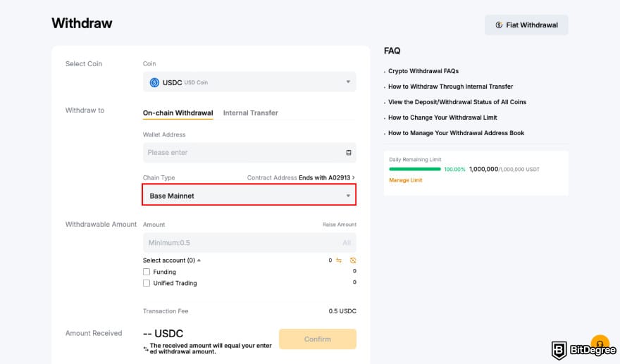Open the USDC coin dropdown

[249, 82]
